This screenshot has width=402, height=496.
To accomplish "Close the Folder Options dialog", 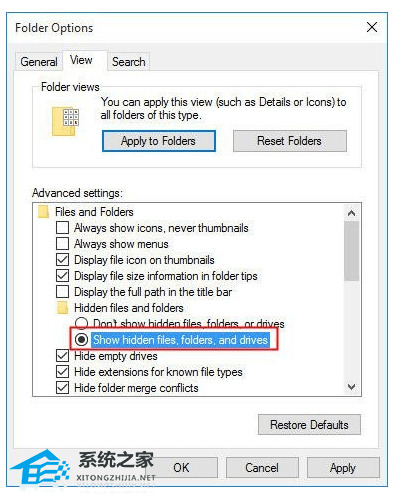I will coord(372,27).
